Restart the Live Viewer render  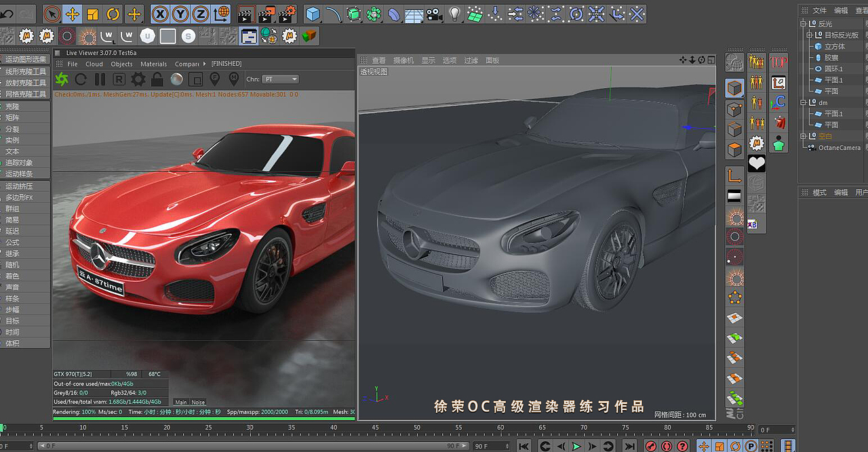81,79
